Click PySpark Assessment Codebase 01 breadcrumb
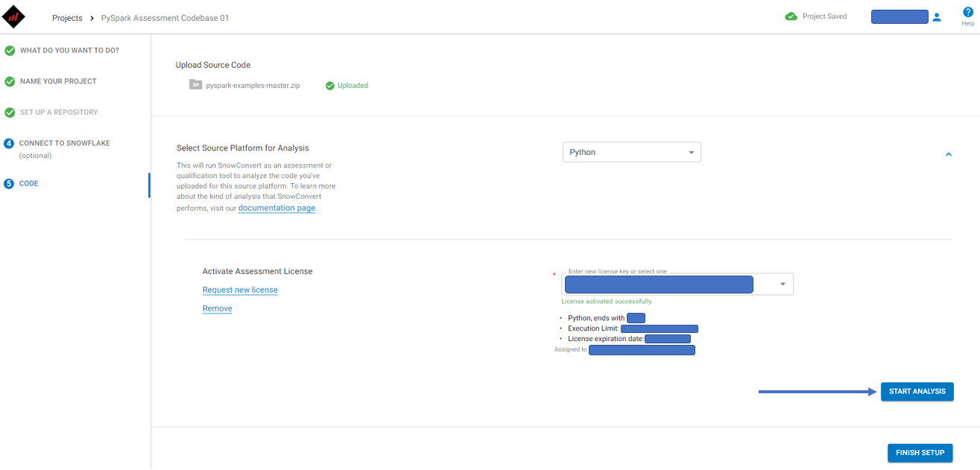 165,18
